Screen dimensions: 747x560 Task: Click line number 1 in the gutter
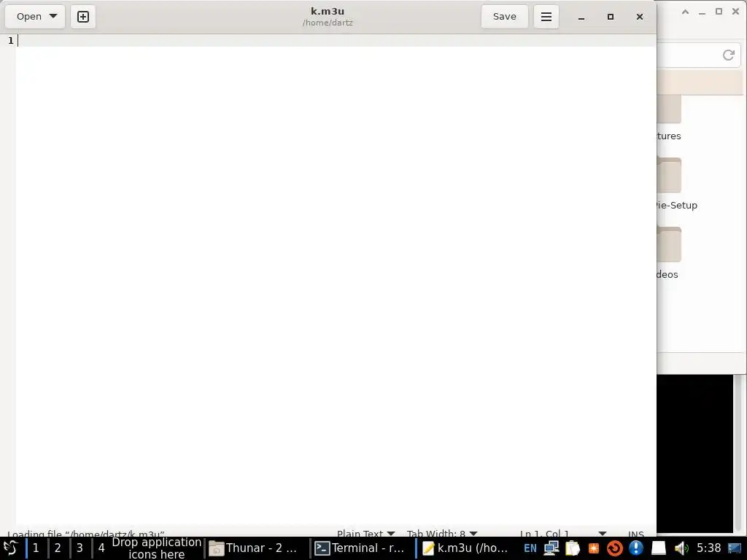click(10, 41)
